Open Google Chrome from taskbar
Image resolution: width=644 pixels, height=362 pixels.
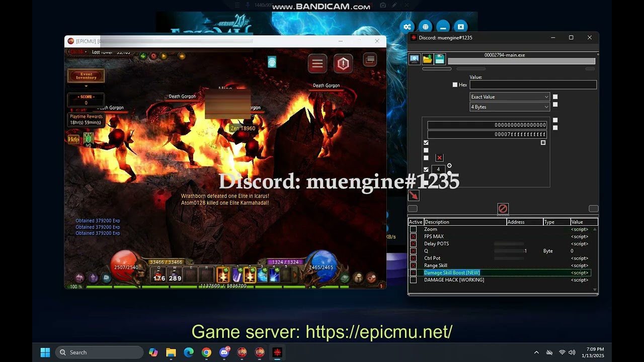206,352
